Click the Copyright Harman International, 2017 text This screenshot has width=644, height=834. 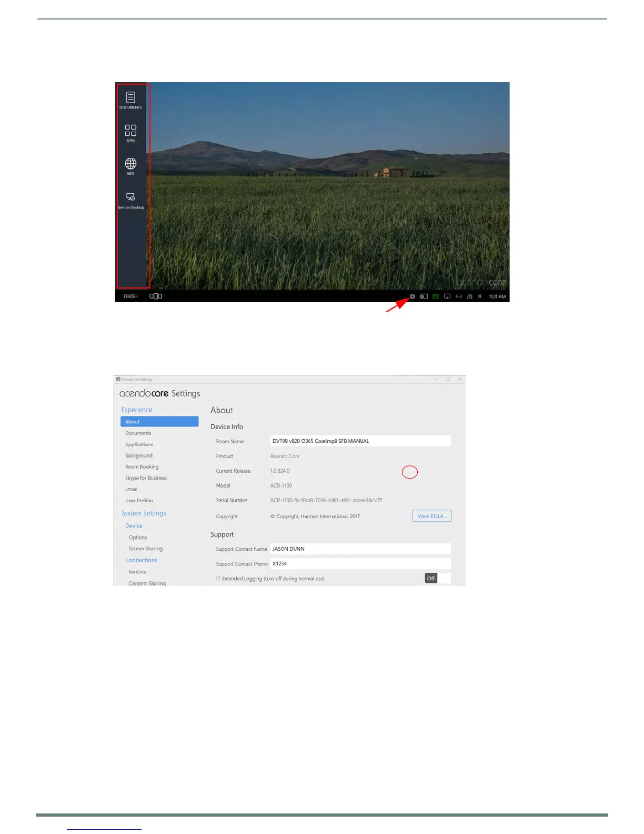pyautogui.click(x=315, y=517)
